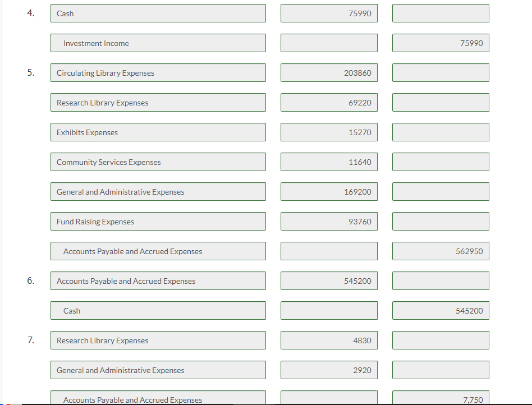The width and height of the screenshot is (532, 405).
Task: Click the 169200 debit amount field
Action: coord(329,191)
